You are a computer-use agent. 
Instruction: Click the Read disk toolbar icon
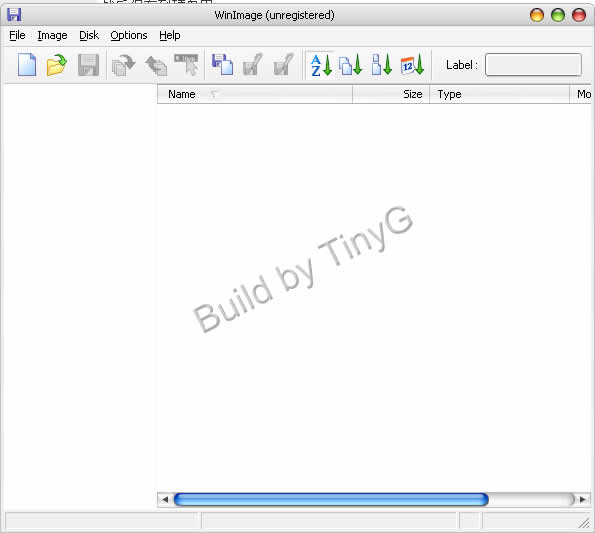coord(222,65)
